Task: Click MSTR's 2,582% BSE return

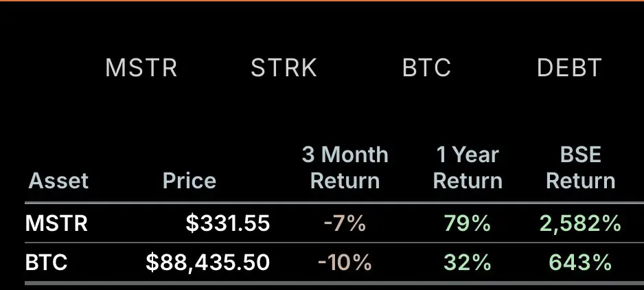Action: coord(580,223)
